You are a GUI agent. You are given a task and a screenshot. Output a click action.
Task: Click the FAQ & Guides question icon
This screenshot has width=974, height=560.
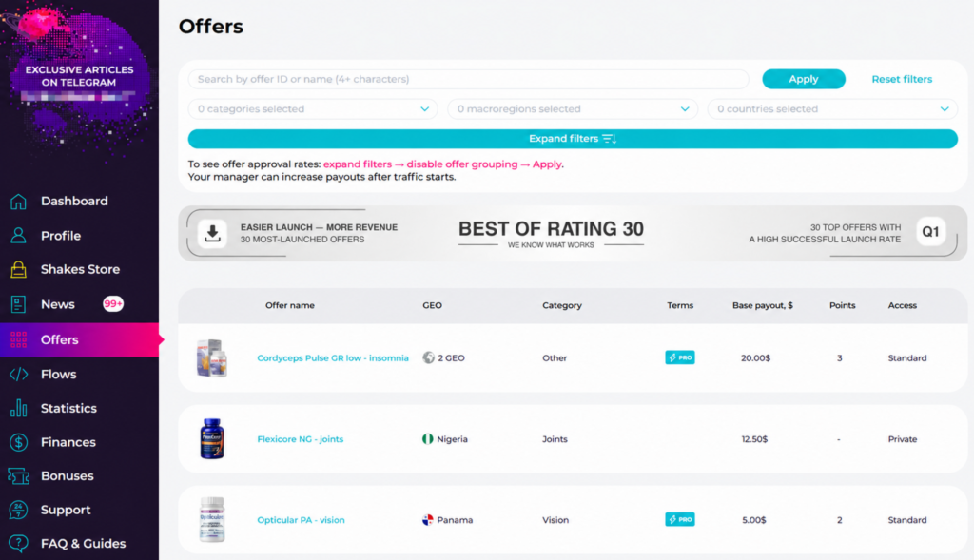(x=19, y=543)
